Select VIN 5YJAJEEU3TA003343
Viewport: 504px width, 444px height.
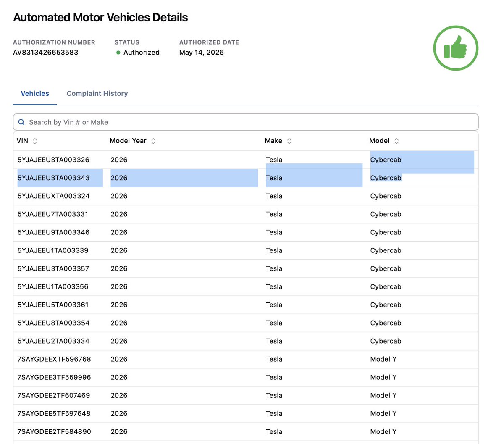coord(53,178)
